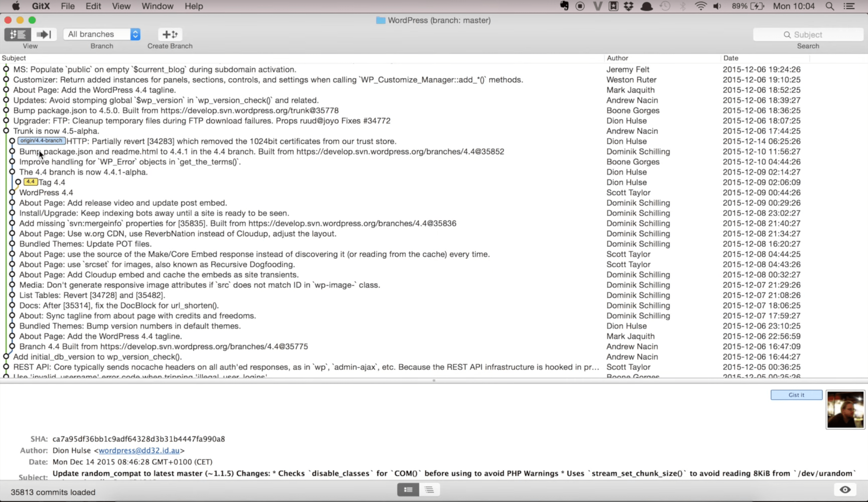The width and height of the screenshot is (868, 502).
Task: Click the author avatar thumbnail
Action: click(x=845, y=410)
